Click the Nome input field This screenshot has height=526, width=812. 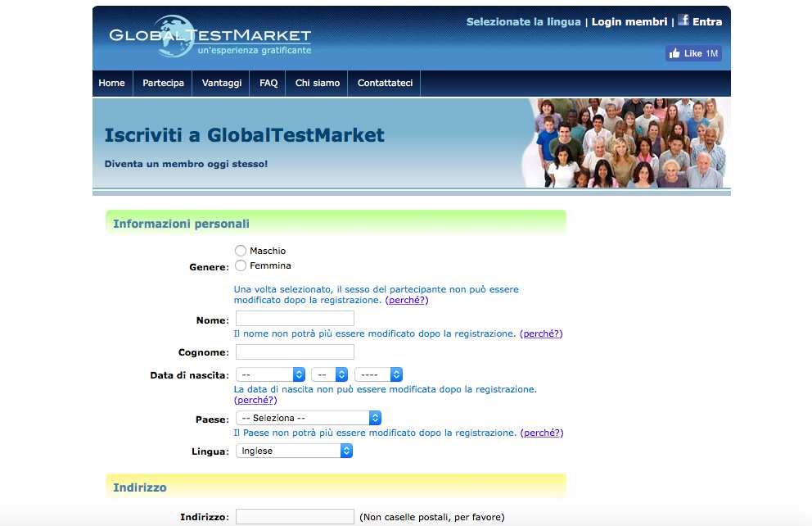(x=295, y=318)
